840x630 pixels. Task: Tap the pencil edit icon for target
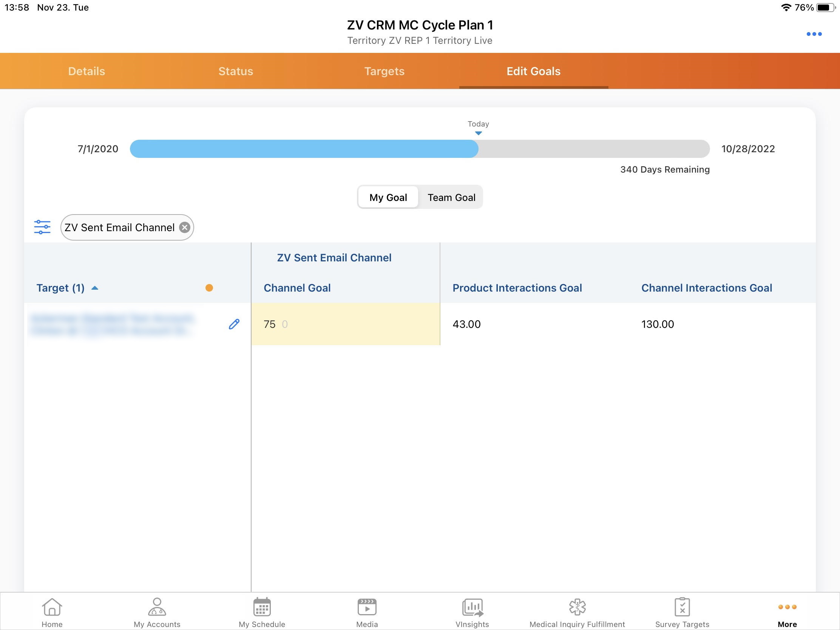[x=234, y=324]
